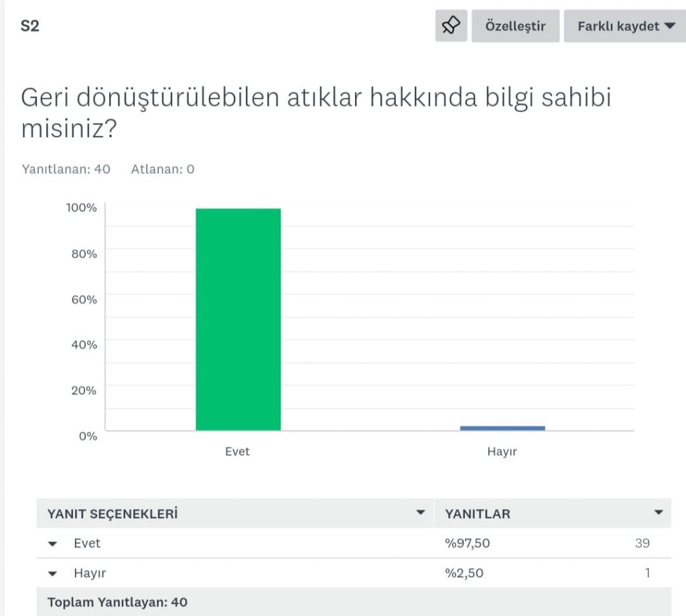The image size is (686, 616).
Task: Open the YANITLAR column sort dropdown
Action: [x=660, y=513]
